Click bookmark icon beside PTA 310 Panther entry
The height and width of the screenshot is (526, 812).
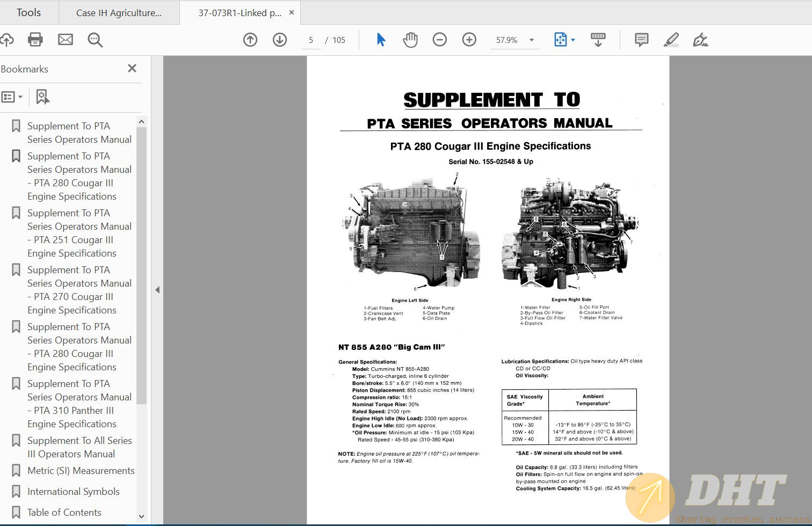tap(16, 384)
